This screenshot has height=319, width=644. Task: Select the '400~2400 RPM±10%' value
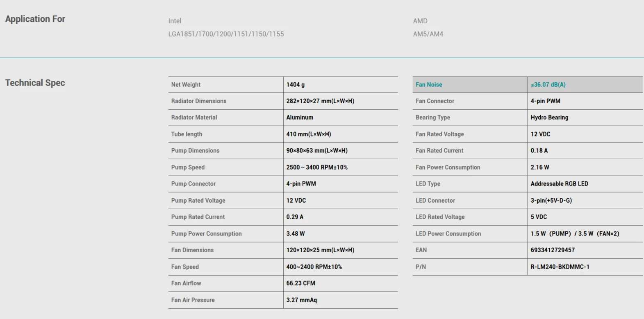point(314,267)
